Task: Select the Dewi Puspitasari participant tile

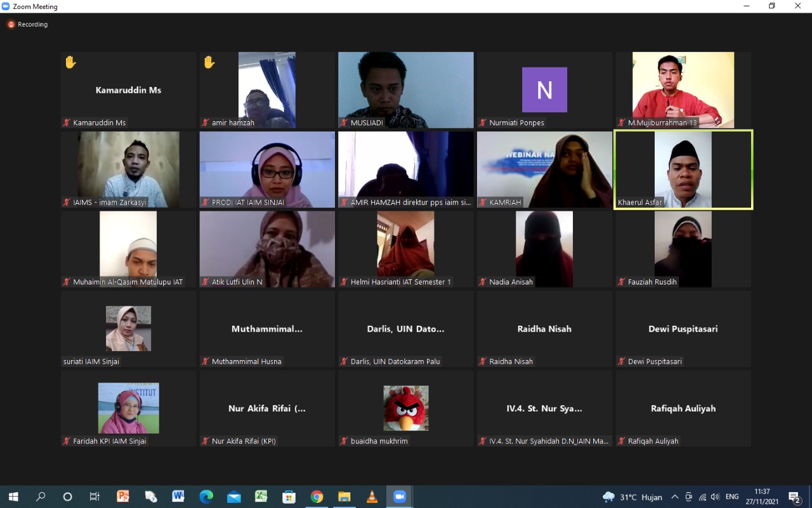Action: (x=683, y=328)
